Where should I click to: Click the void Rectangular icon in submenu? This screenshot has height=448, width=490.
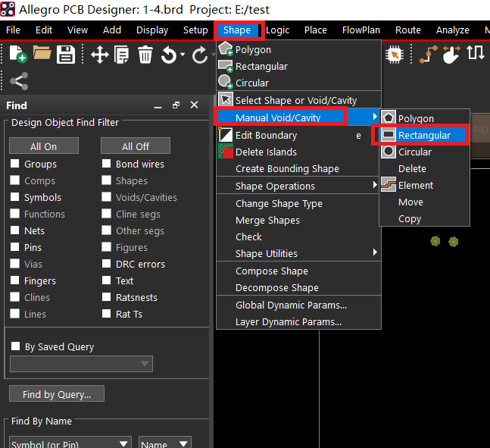[389, 135]
